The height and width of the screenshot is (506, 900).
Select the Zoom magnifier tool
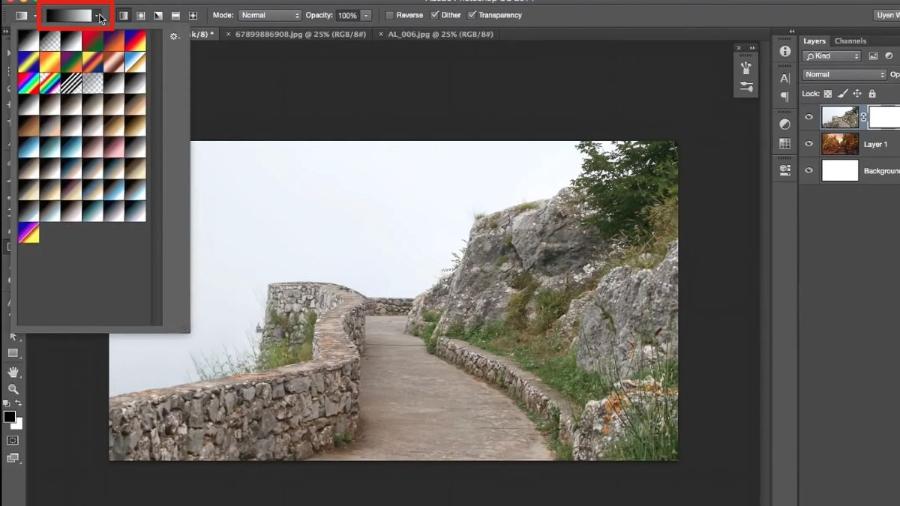[13, 389]
